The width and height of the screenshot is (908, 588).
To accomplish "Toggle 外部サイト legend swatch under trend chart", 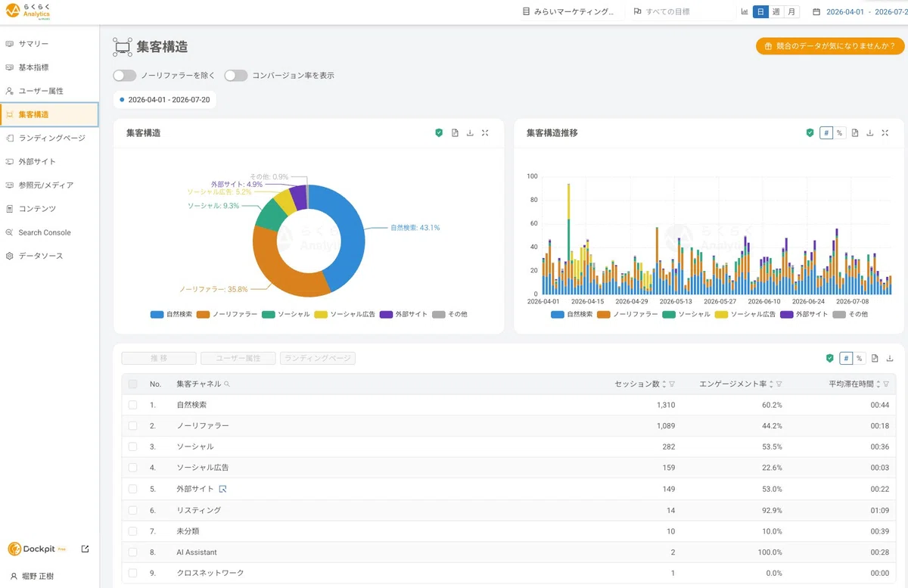I will (x=787, y=314).
